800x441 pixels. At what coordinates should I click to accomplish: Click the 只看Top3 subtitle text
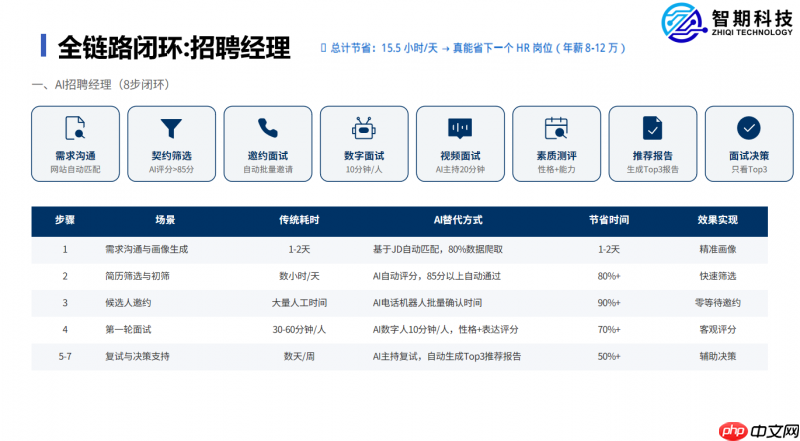pyautogui.click(x=749, y=169)
